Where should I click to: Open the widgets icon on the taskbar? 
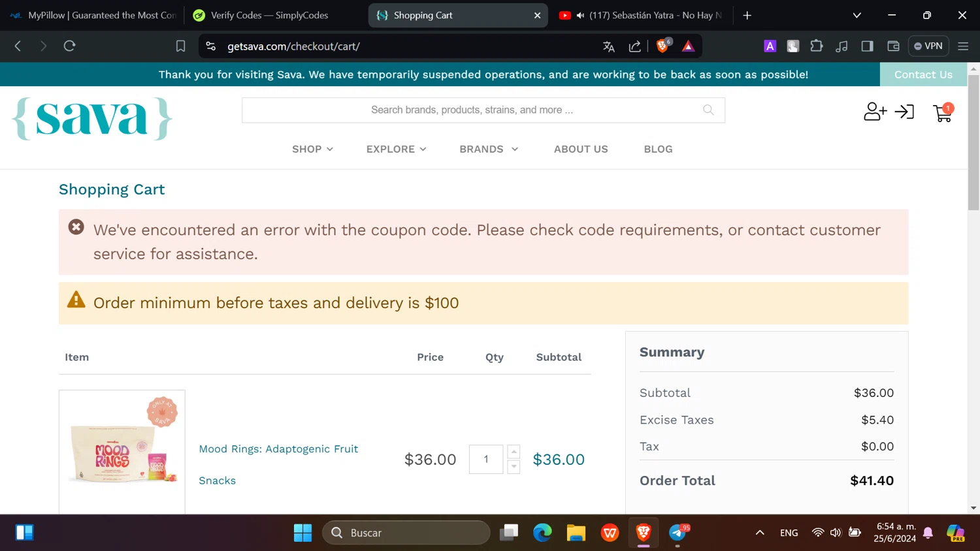[24, 533]
